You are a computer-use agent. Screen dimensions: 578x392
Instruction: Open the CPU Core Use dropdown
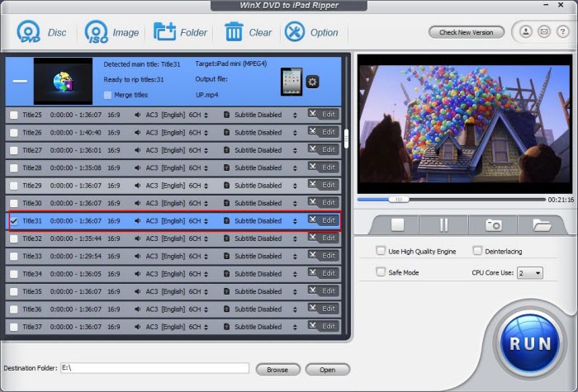point(530,273)
